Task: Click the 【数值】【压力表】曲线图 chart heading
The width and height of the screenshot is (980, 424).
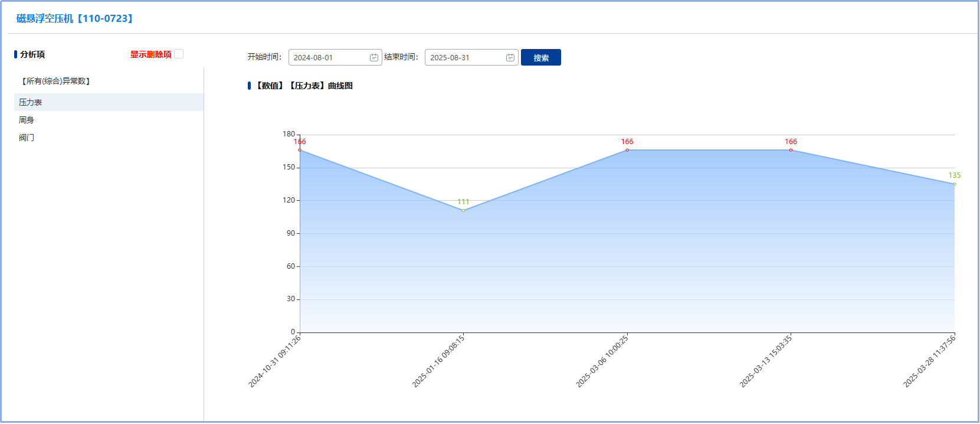Action: pyautogui.click(x=304, y=86)
